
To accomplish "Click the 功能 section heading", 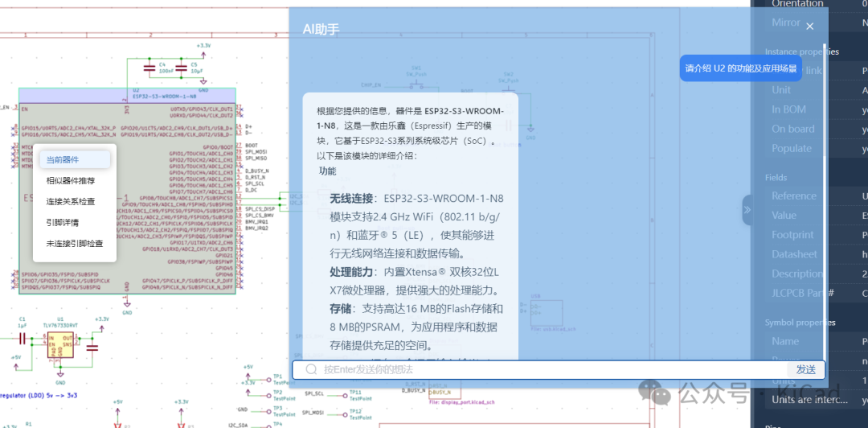I will pyautogui.click(x=327, y=171).
